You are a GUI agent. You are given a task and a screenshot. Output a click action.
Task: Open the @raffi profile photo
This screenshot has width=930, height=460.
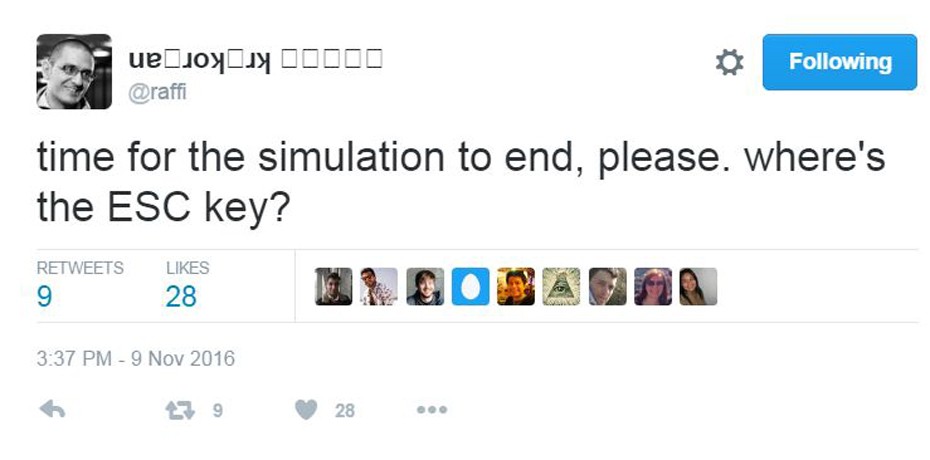pyautogui.click(x=74, y=71)
